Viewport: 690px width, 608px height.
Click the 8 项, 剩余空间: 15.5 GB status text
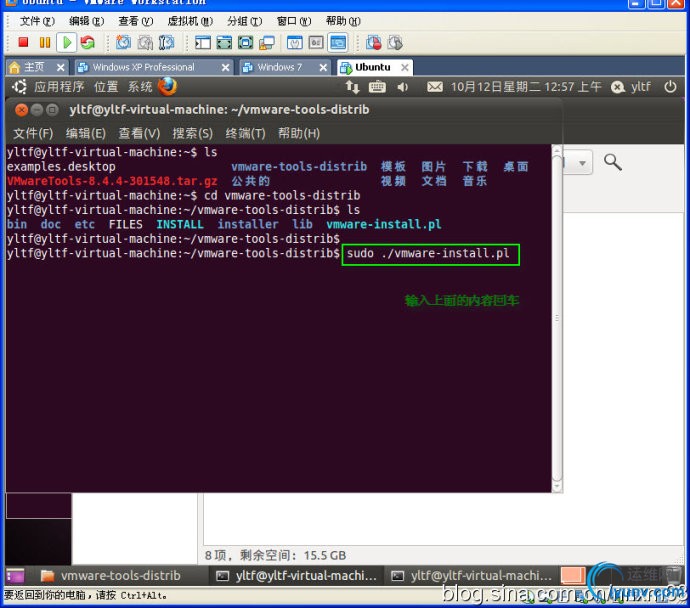tap(275, 555)
